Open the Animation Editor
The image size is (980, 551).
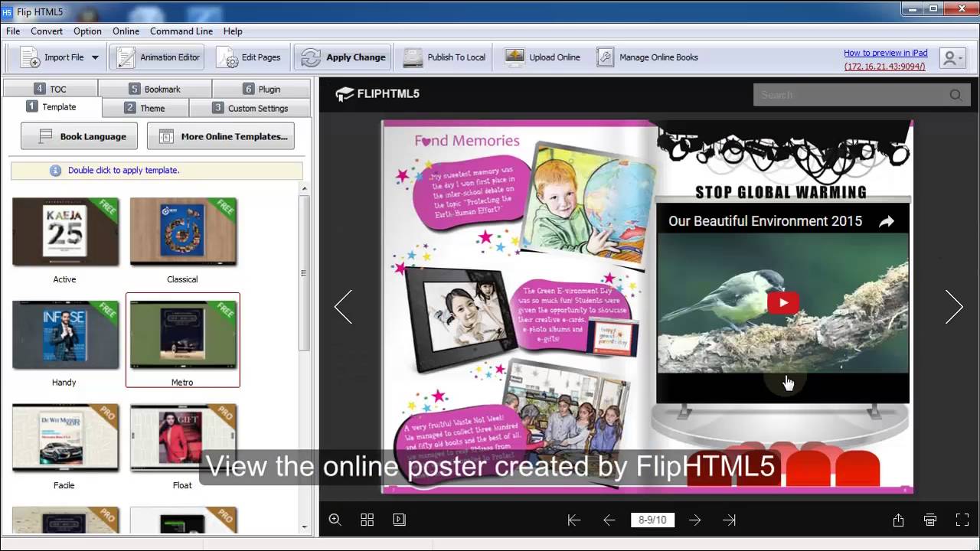click(157, 57)
